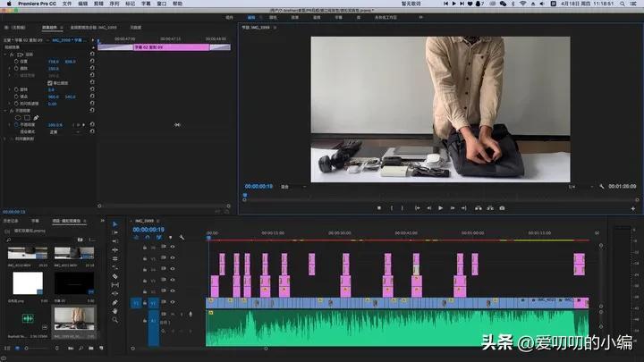Click the Export Frame camera icon

click(x=502, y=208)
